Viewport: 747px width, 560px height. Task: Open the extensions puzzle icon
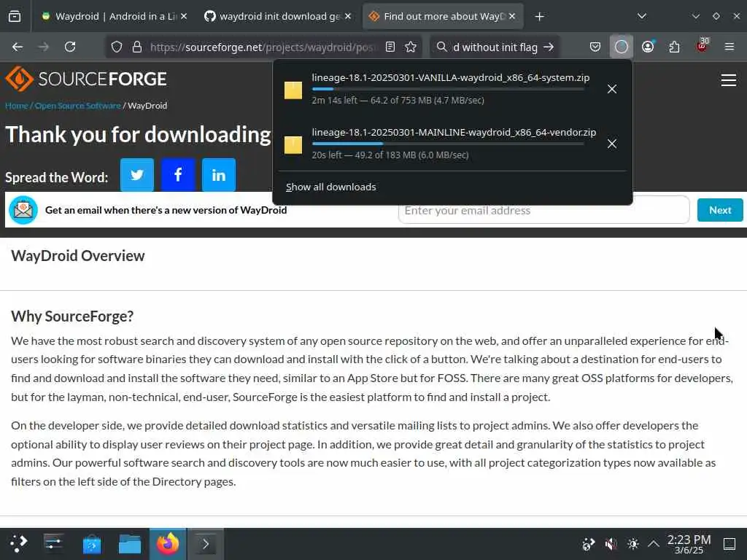pyautogui.click(x=674, y=47)
